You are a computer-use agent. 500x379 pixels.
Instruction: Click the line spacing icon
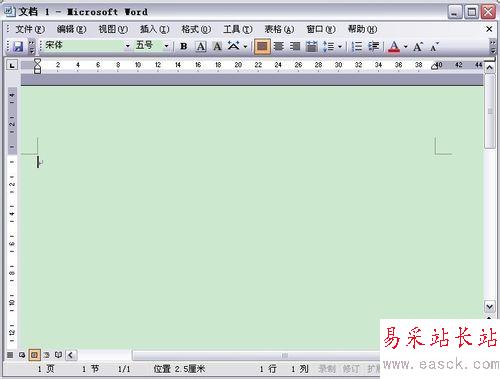[329, 46]
